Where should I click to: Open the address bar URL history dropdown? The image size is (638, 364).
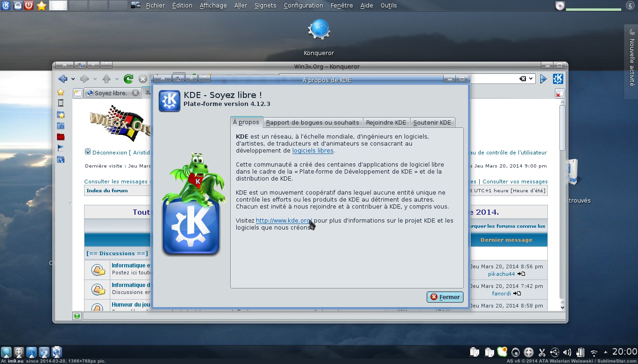click(532, 79)
